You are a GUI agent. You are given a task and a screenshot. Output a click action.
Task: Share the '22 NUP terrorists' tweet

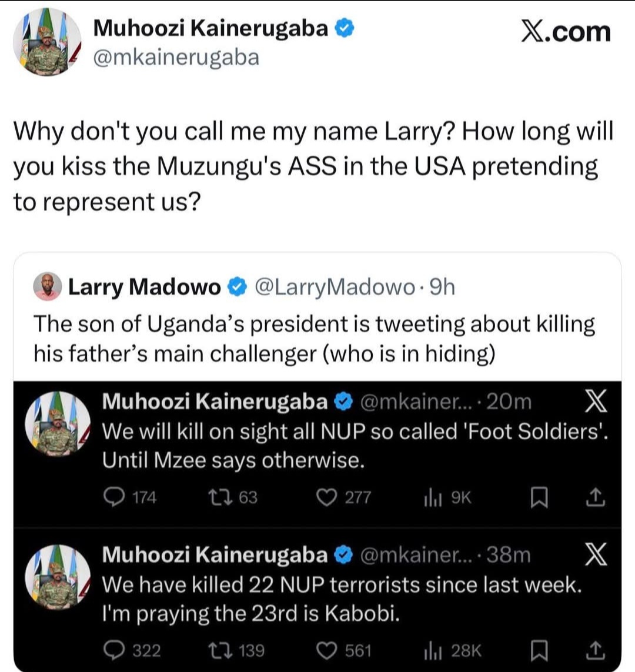(x=595, y=650)
